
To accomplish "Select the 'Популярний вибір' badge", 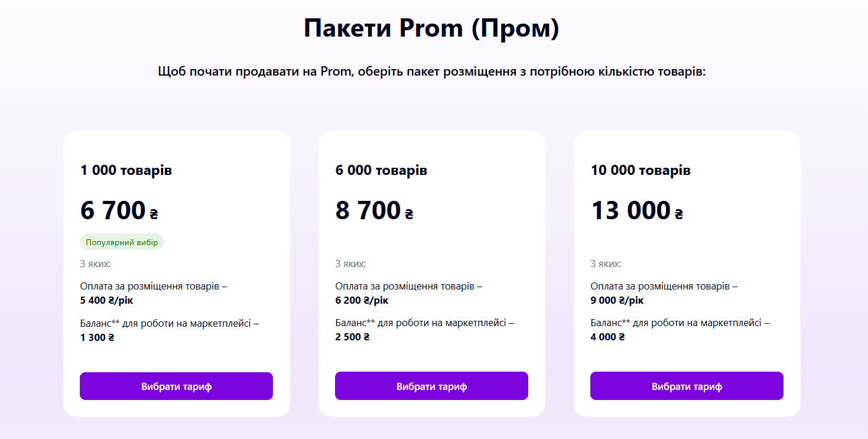I will coord(121,242).
